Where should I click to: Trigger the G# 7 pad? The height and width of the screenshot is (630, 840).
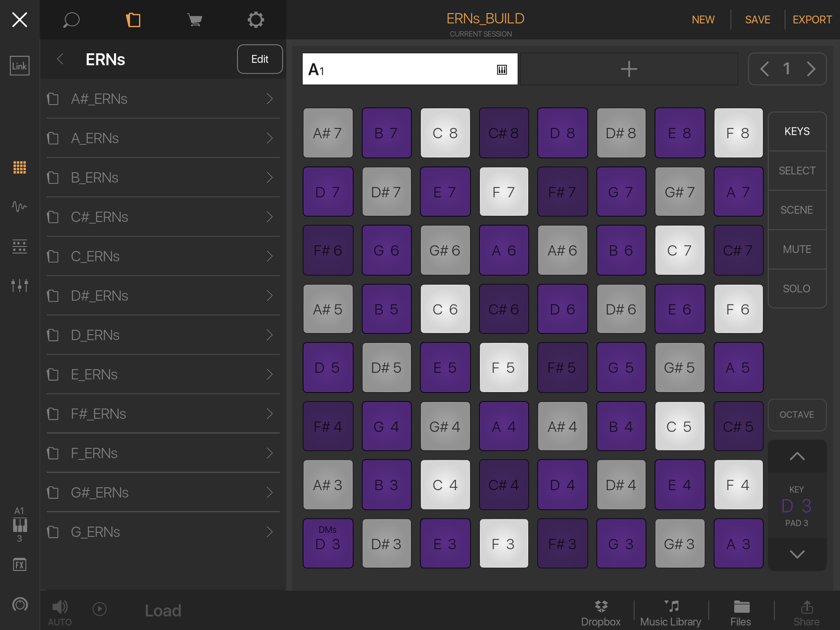(680, 192)
